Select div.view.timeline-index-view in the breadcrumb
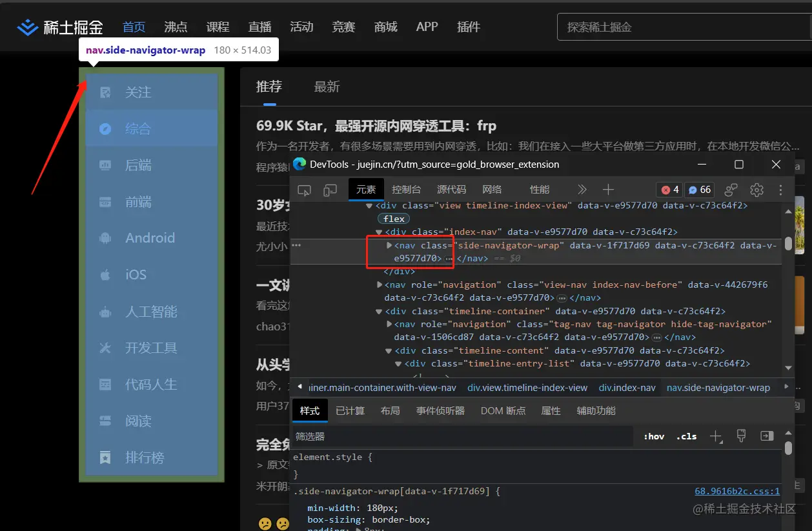 pos(527,388)
